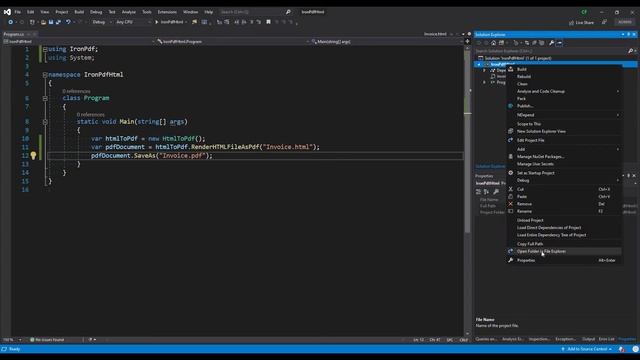Click Alphabetical sort icon in Properties panel
Image resolution: width=640 pixels, height=360 pixels.
[486, 191]
